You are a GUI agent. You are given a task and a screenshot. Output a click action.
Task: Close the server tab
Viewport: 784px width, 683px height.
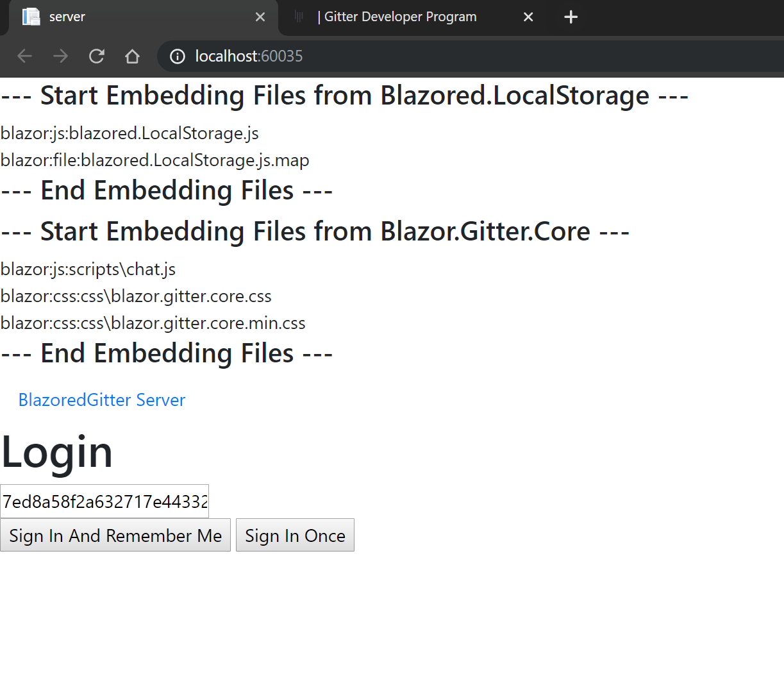click(x=260, y=17)
